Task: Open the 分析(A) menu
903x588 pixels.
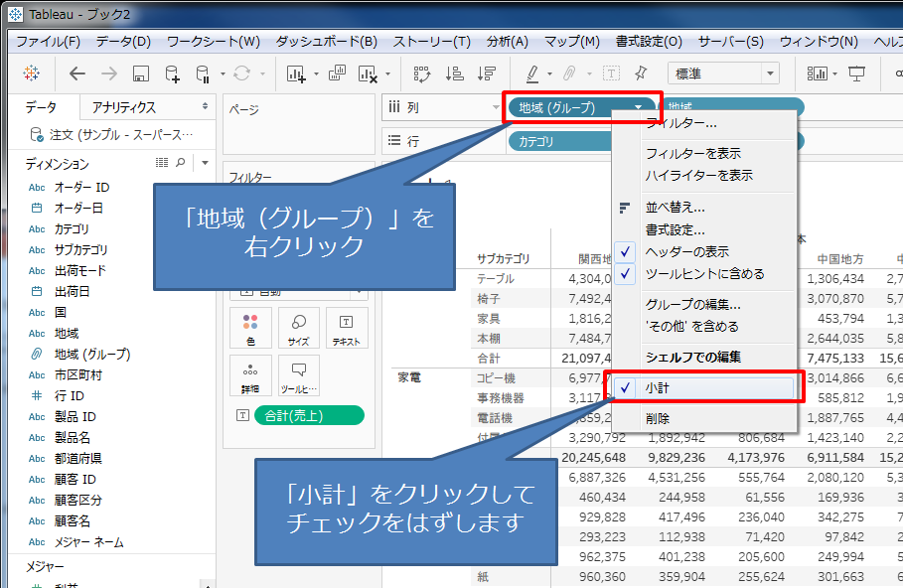Action: [x=507, y=42]
